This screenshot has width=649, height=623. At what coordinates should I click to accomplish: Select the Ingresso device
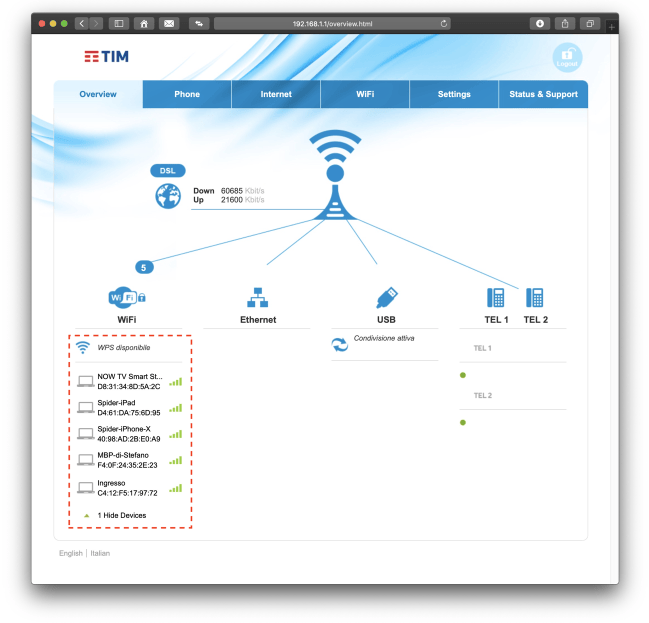pos(130,488)
